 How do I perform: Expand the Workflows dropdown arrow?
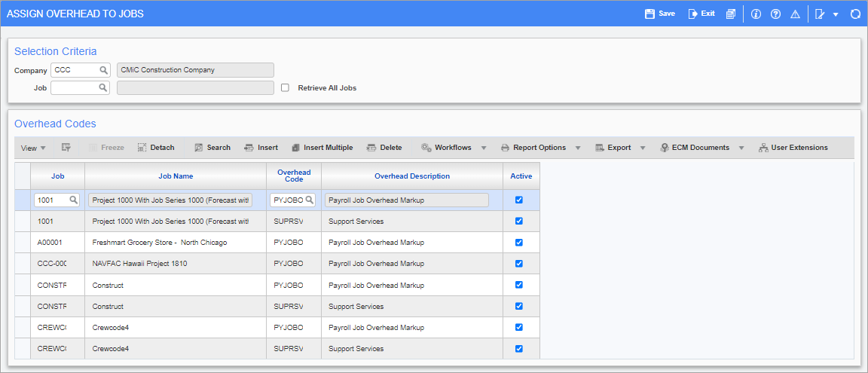tap(484, 148)
